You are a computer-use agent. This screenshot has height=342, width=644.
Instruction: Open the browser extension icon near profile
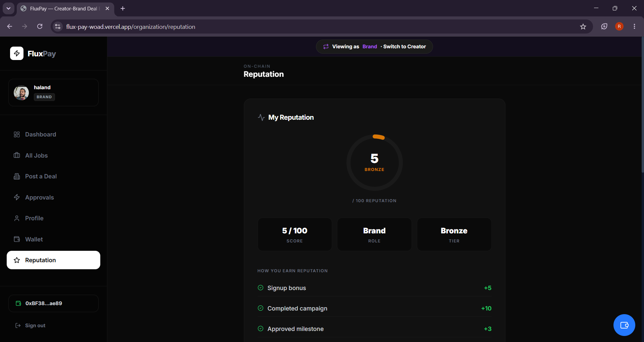[x=604, y=26]
